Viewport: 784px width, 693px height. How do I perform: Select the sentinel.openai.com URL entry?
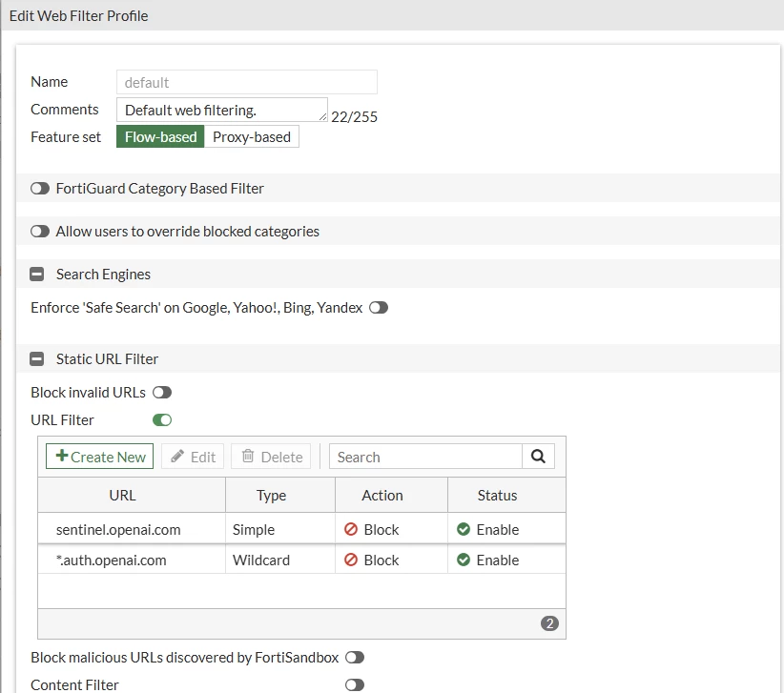(x=118, y=530)
